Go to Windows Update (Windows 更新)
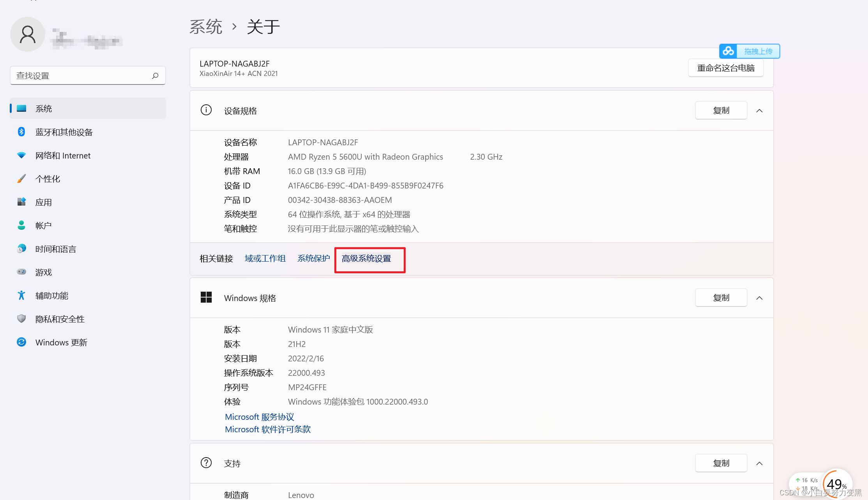The width and height of the screenshot is (868, 500). (61, 342)
